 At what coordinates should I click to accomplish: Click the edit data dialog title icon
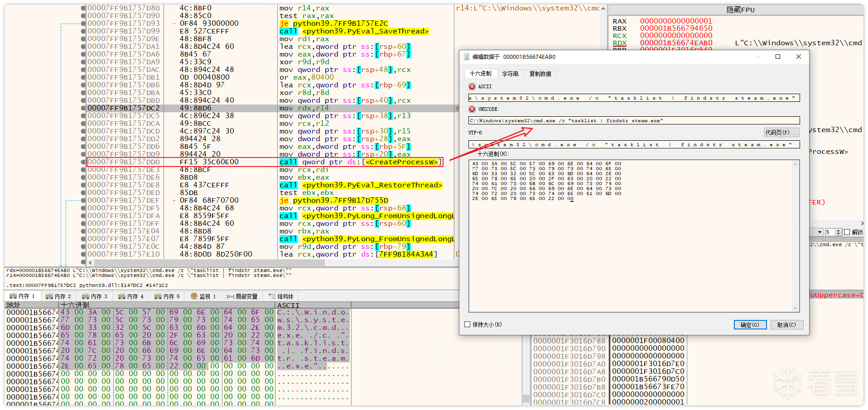point(467,57)
